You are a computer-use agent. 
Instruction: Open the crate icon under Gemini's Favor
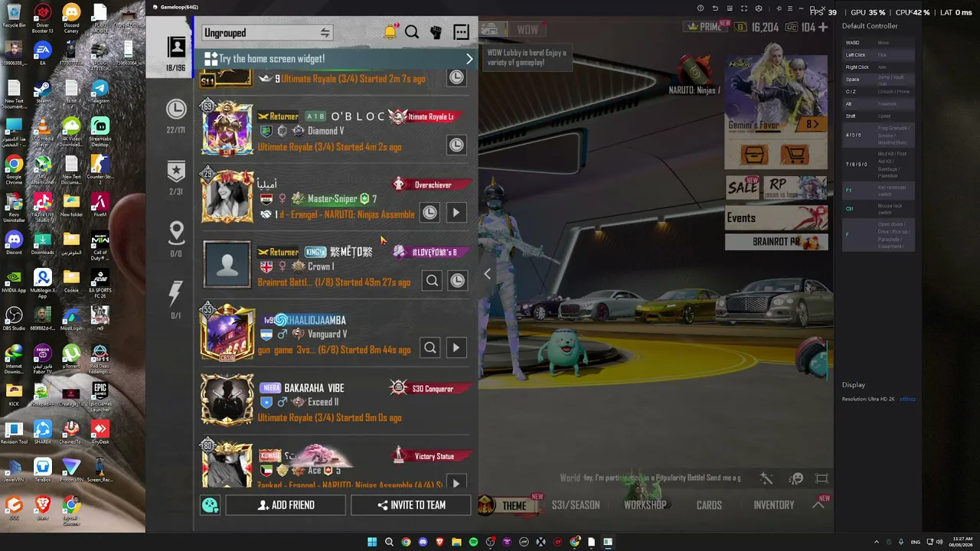(754, 155)
